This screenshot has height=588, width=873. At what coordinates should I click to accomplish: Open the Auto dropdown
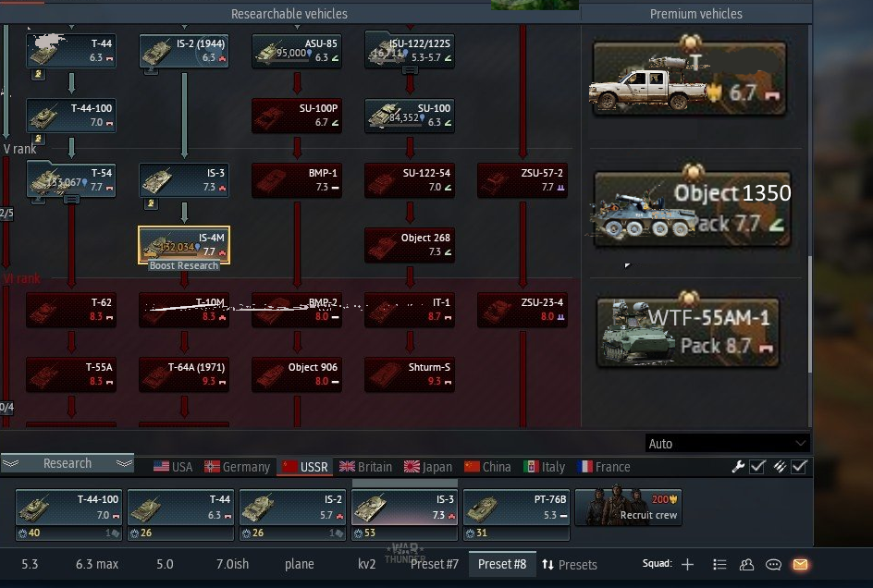tap(726, 444)
